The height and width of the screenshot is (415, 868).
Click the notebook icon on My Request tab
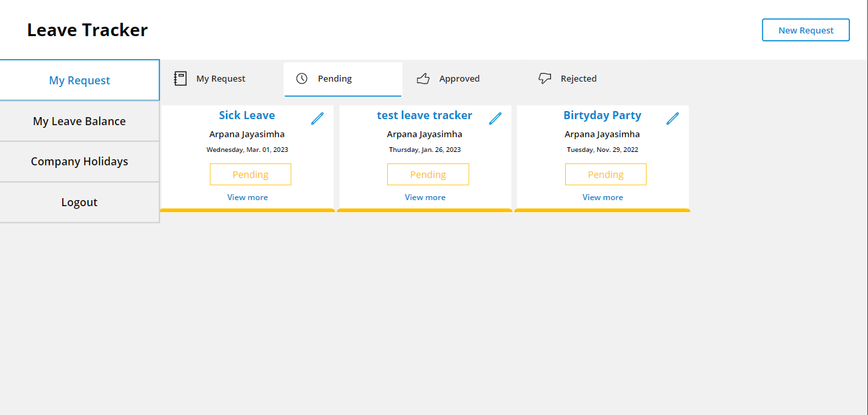point(180,78)
